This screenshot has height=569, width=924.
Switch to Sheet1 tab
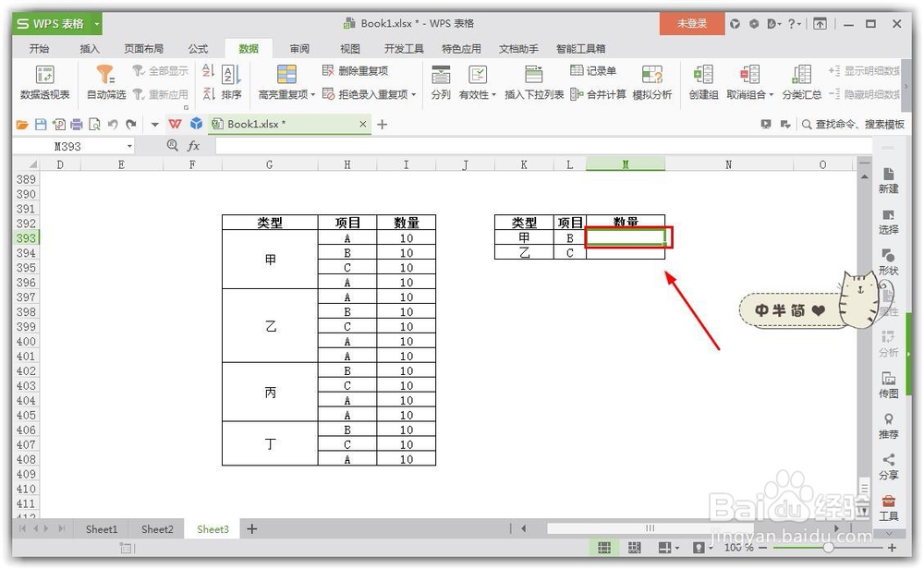(102, 529)
